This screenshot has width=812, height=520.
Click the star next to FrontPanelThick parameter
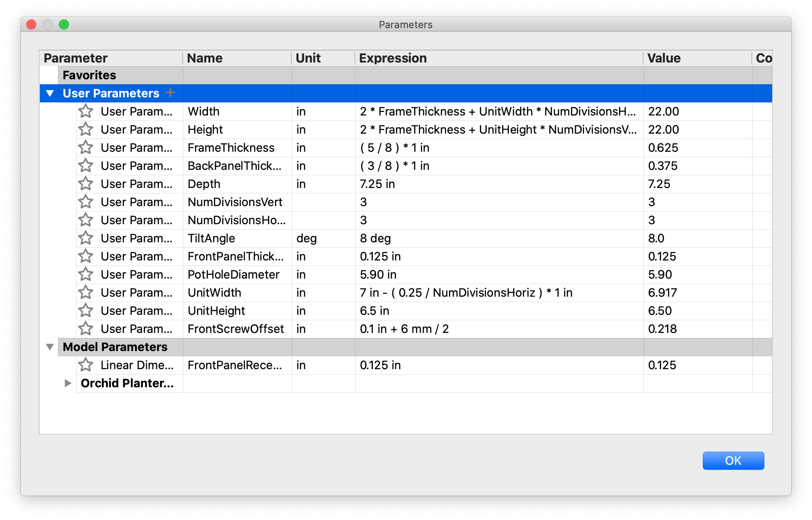[x=86, y=256]
